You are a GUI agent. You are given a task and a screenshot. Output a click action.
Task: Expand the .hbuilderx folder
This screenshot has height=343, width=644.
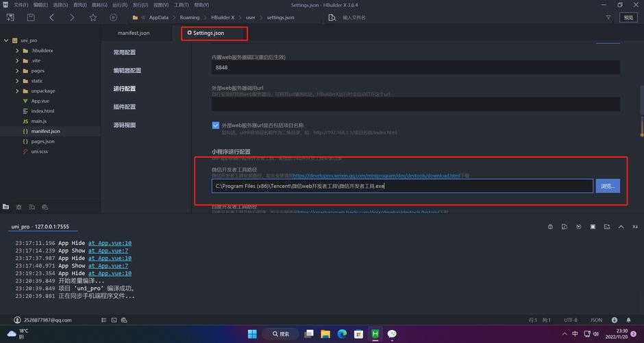(17, 51)
